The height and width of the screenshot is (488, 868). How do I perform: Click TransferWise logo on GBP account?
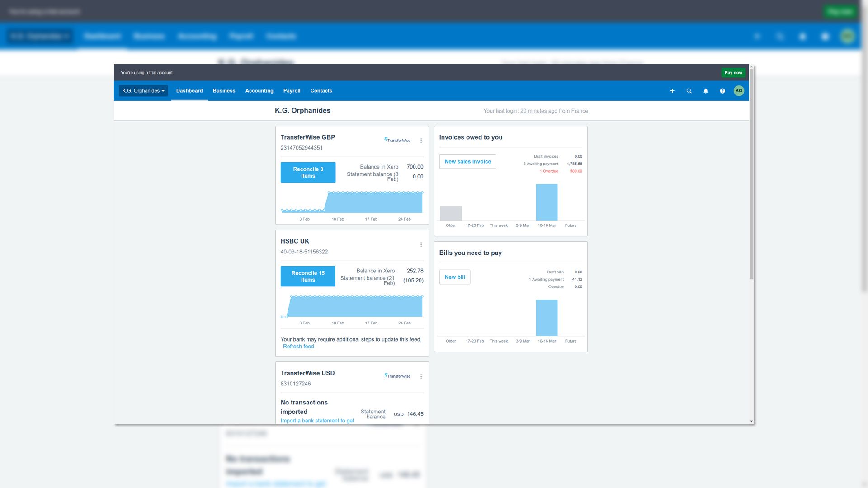[397, 140]
